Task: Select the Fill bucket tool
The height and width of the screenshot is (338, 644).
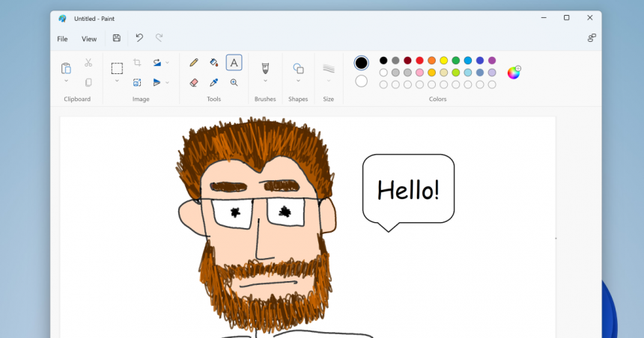Action: tap(213, 62)
